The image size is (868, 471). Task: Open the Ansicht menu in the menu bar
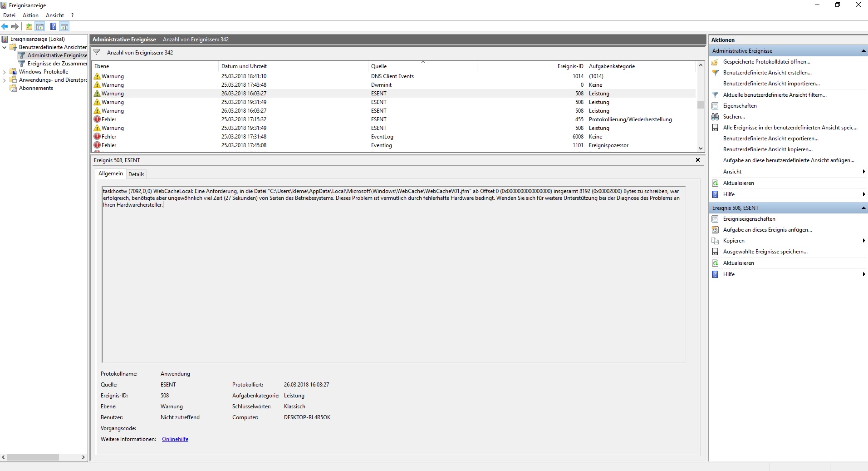click(x=55, y=15)
